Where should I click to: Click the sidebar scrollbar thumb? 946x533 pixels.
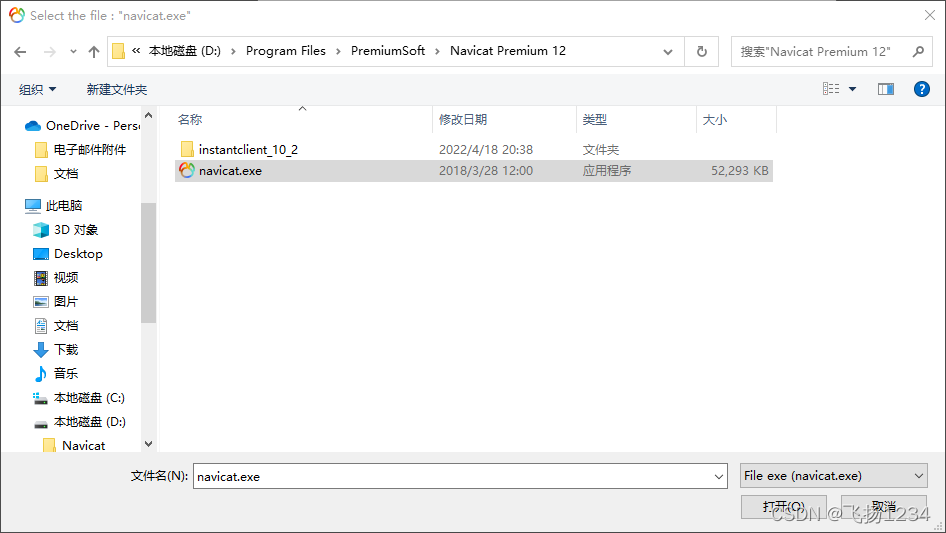148,263
